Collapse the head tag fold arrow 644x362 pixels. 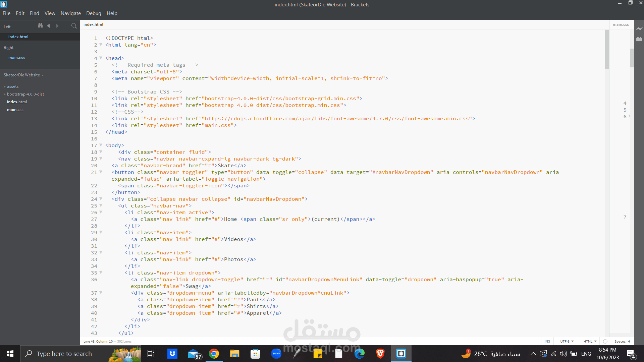101,58
